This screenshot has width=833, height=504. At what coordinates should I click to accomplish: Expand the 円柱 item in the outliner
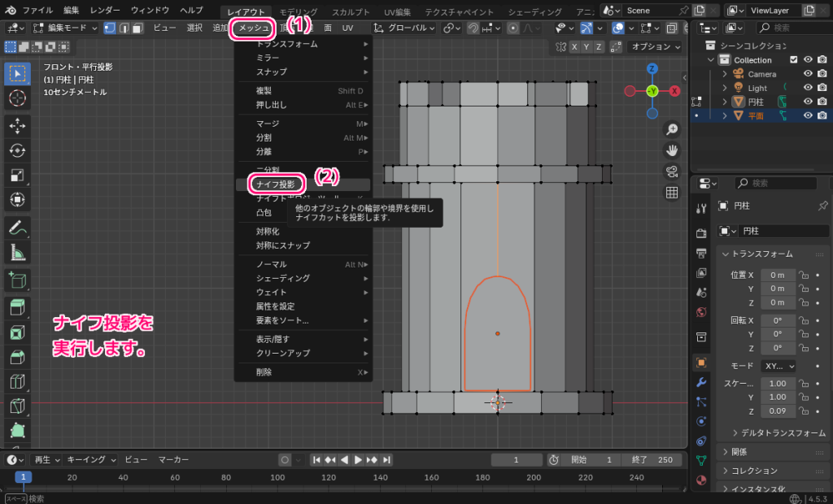[x=725, y=101]
